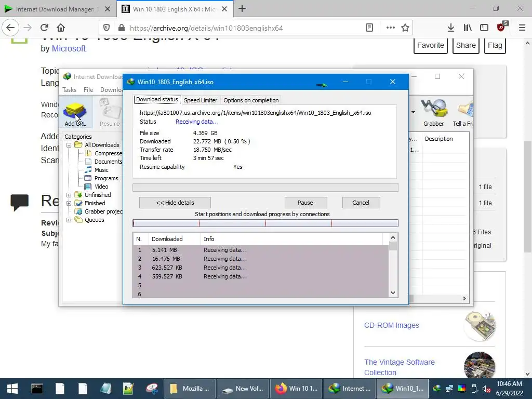This screenshot has width=532, height=399.
Task: Open the Grabber tool in IDM
Action: tap(433, 112)
